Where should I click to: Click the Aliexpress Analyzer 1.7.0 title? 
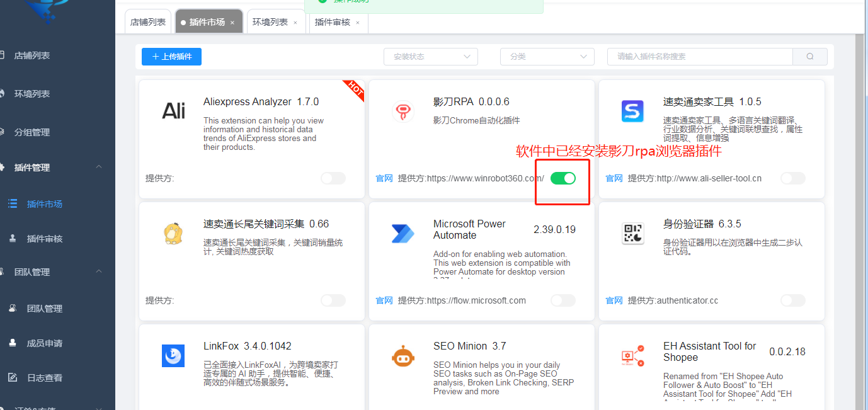[261, 101]
